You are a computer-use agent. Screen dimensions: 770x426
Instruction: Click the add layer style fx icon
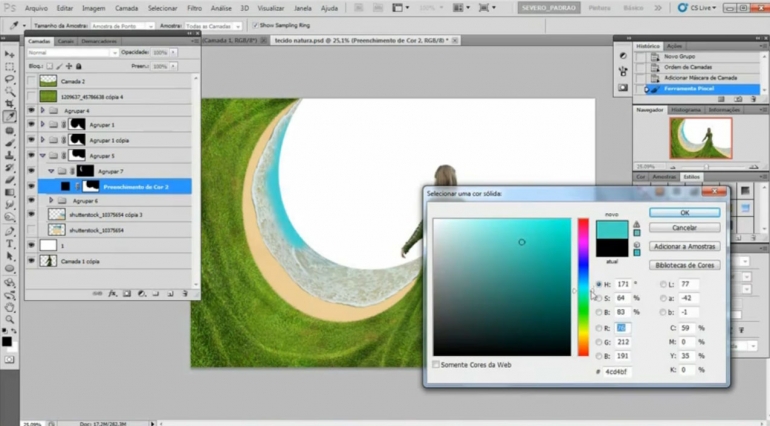coord(112,293)
